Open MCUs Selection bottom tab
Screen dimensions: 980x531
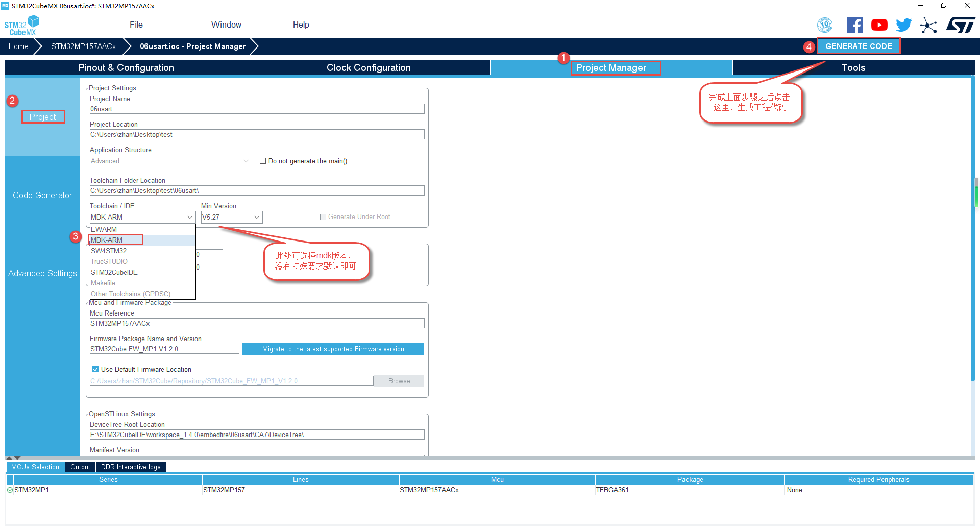coord(35,467)
